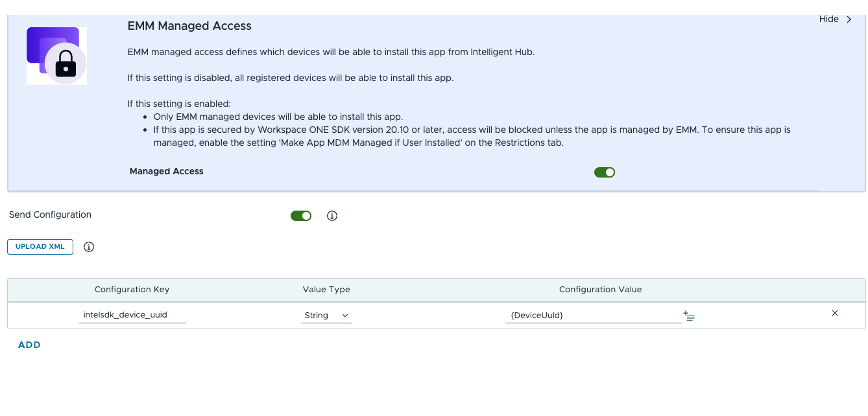
Task: Add a new configuration row
Action: point(29,345)
